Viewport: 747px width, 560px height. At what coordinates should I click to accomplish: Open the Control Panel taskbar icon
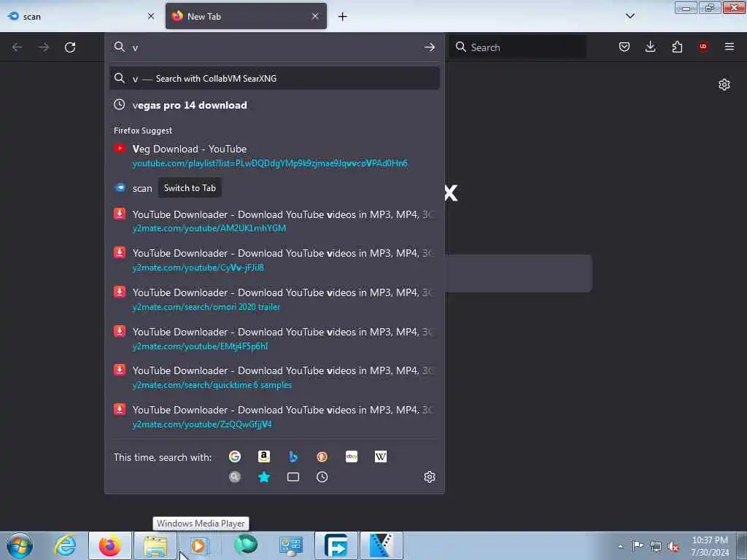(x=290, y=545)
